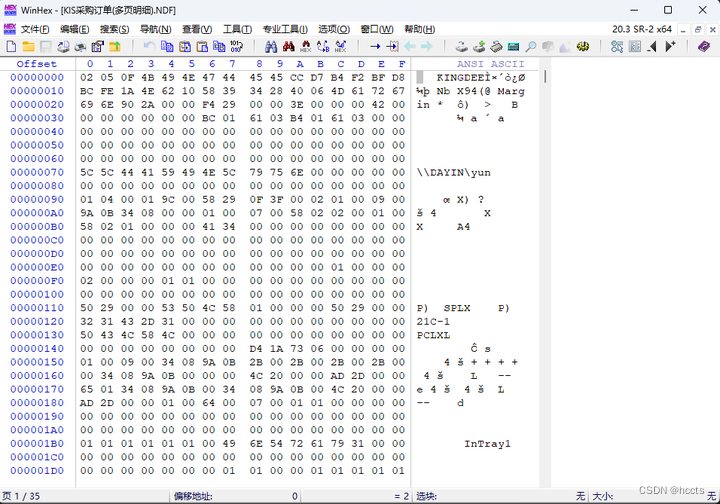Open the 导航(N) menu
The width and height of the screenshot is (720, 504).
tap(155, 29)
